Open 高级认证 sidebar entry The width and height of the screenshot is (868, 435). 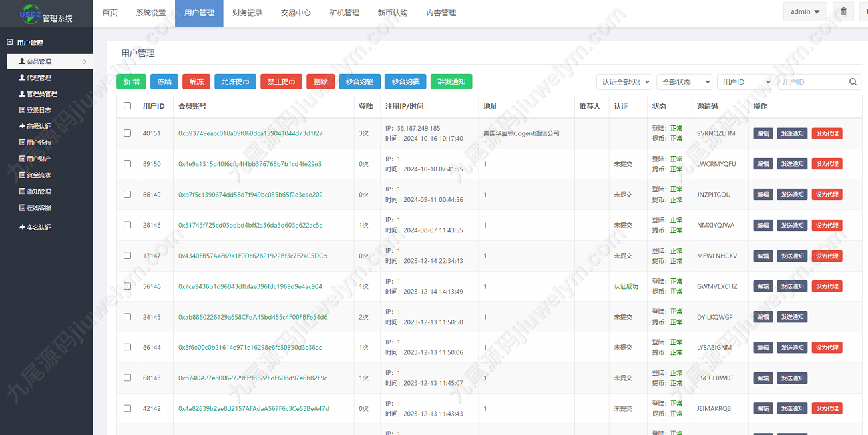[x=35, y=126]
